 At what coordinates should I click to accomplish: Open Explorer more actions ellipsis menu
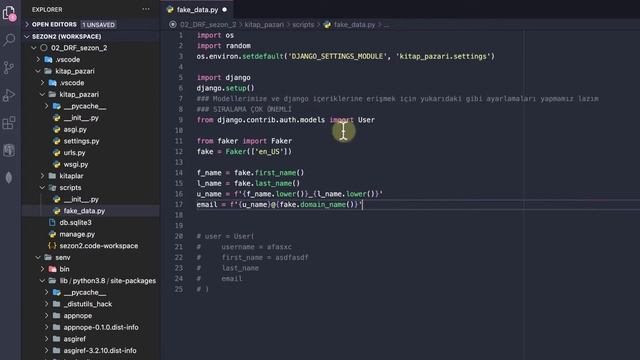(x=146, y=9)
